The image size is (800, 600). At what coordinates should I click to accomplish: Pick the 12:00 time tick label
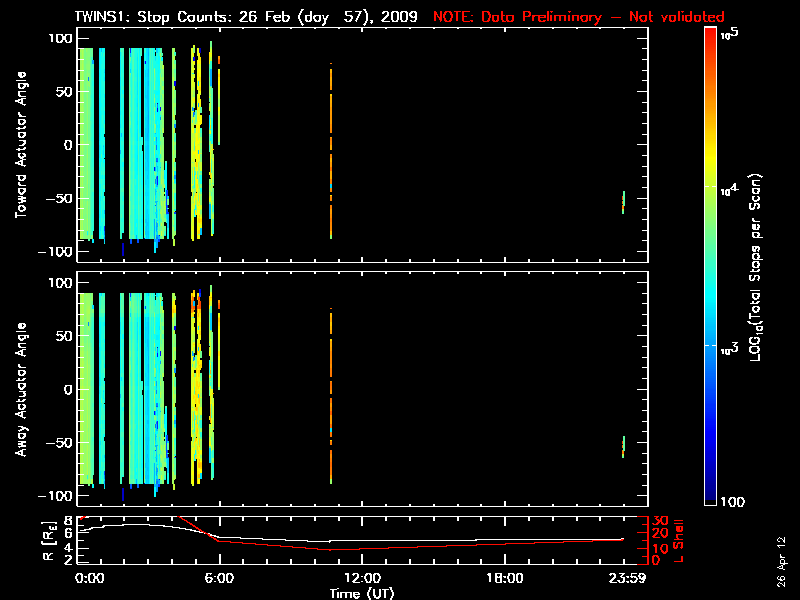(361, 578)
